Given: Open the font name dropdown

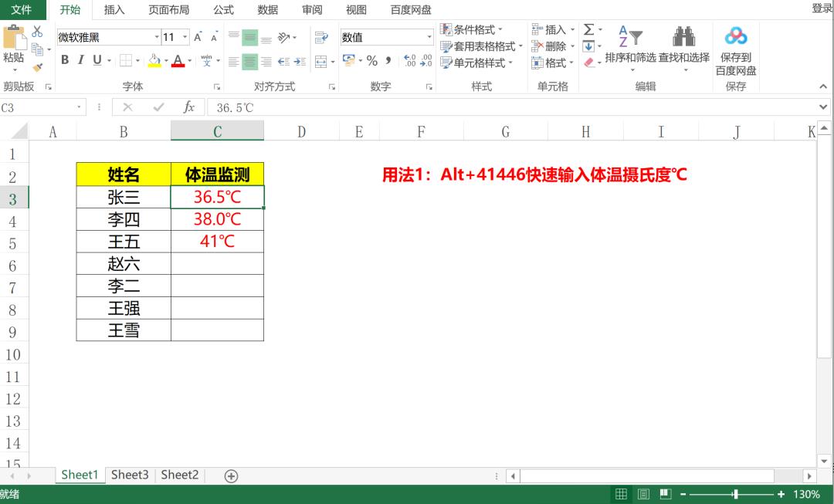Looking at the screenshot, I should (x=157, y=36).
